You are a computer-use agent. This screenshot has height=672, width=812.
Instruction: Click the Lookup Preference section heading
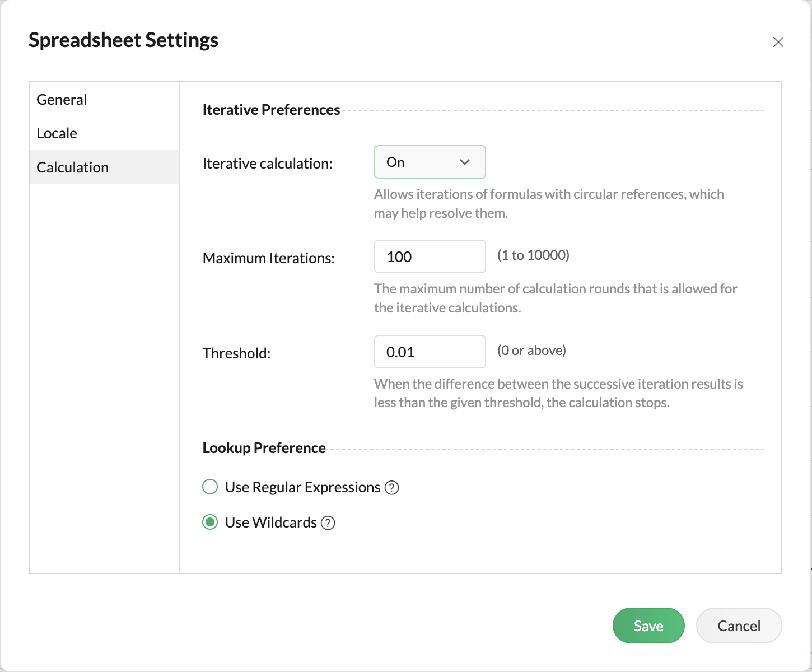[264, 448]
